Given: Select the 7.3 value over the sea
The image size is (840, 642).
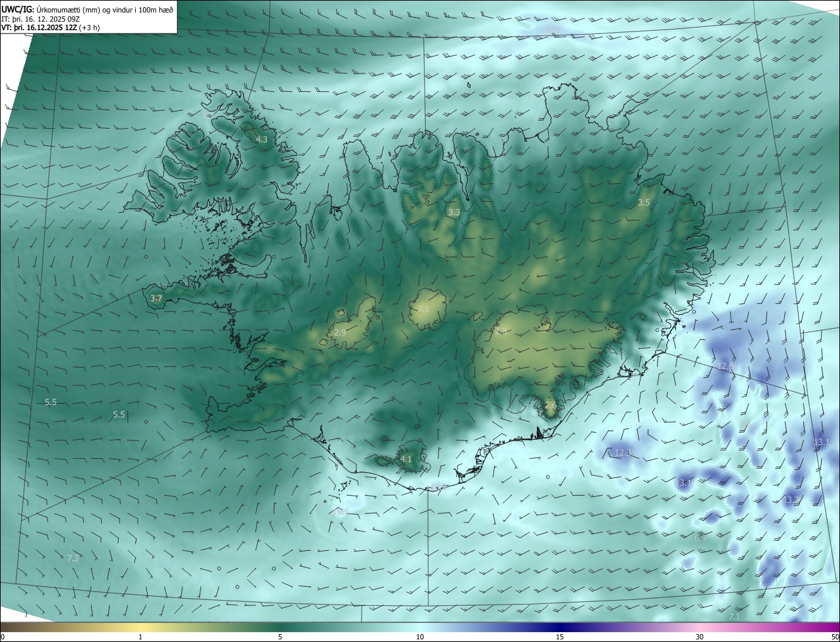Looking at the screenshot, I should [73, 558].
